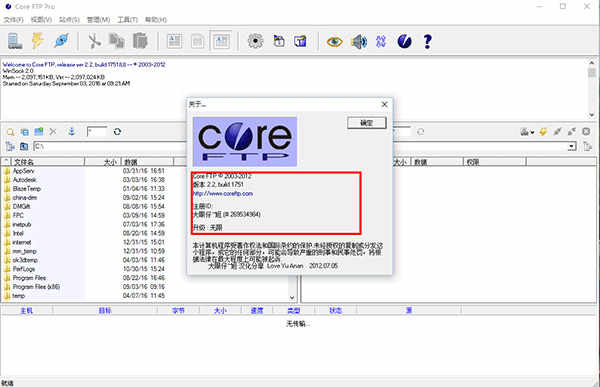Click the log pane scroll up arrow
This screenshot has height=387, width=600.
(x=592, y=62)
